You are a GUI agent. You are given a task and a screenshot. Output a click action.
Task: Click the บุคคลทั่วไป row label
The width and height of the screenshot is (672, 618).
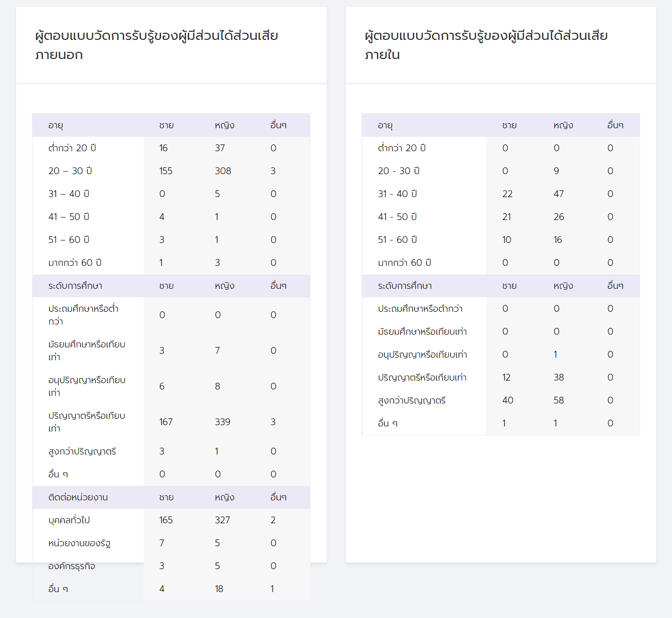tap(69, 520)
